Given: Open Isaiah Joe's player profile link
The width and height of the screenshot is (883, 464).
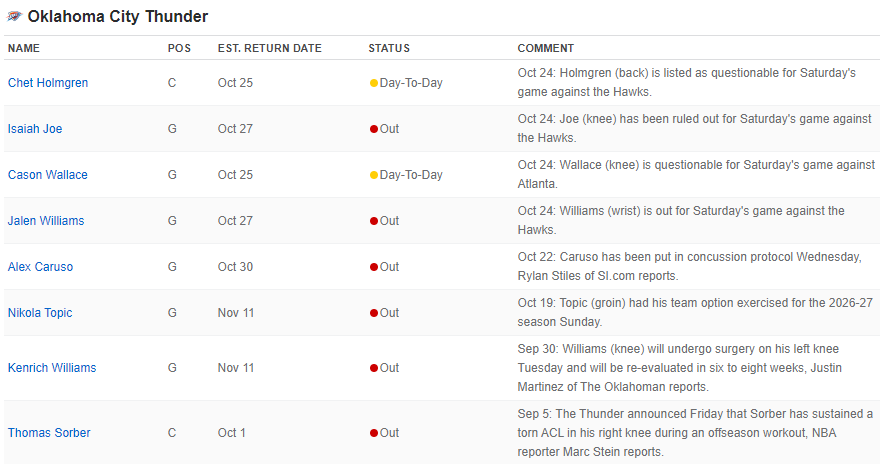Looking at the screenshot, I should 35,129.
